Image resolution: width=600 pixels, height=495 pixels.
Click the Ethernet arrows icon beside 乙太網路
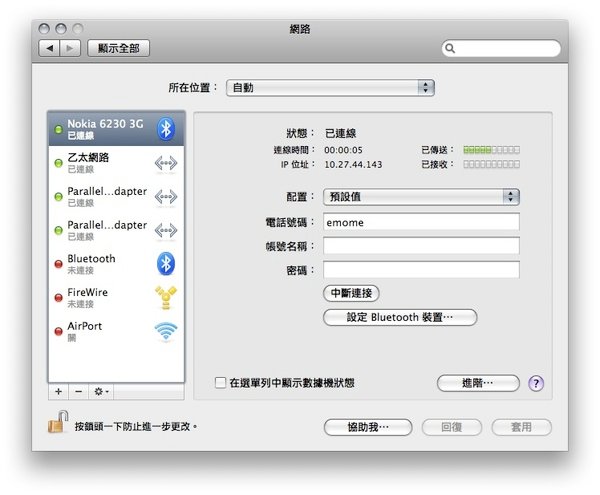tap(166, 163)
